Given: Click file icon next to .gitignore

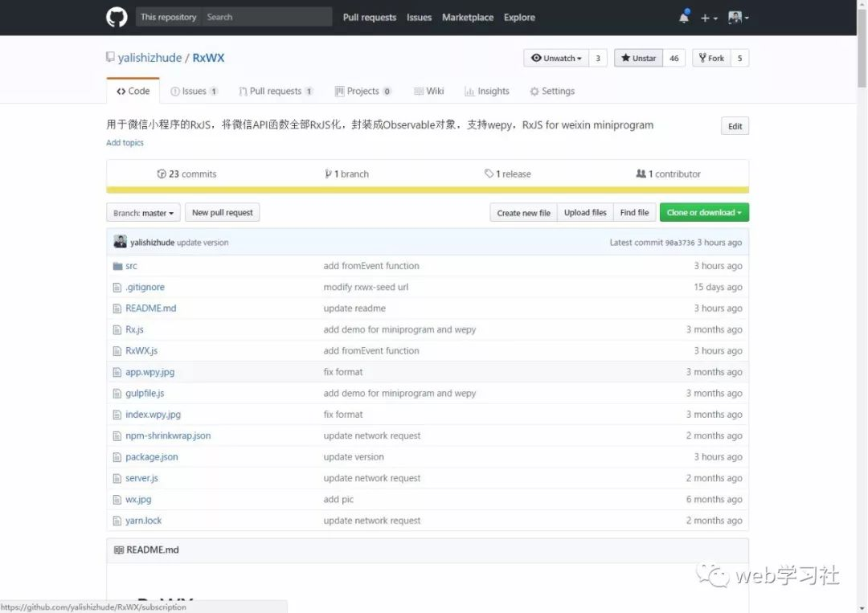Looking at the screenshot, I should pyautogui.click(x=117, y=287).
